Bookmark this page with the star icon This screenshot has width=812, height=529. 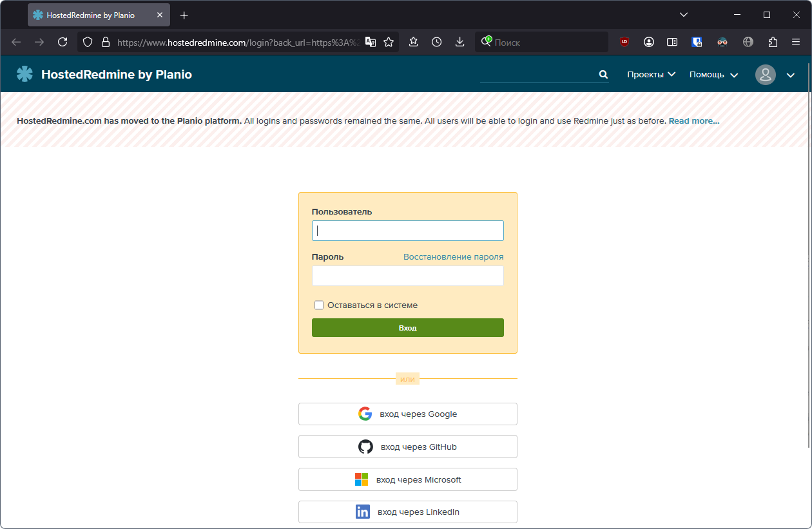click(389, 42)
